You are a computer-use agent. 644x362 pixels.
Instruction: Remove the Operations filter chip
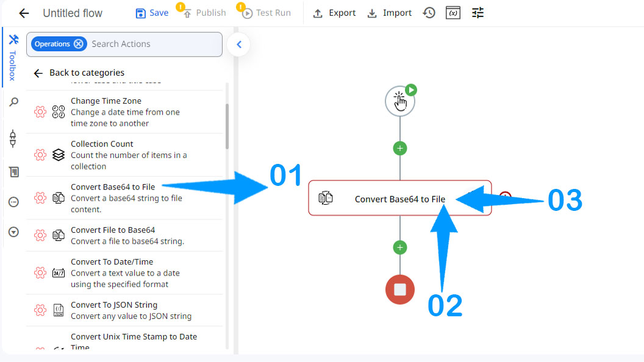[x=79, y=44]
